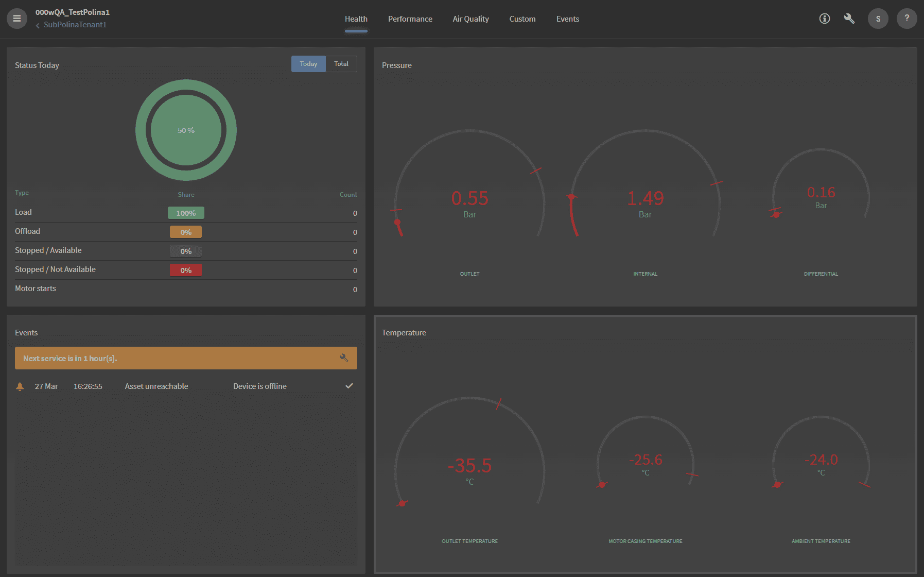Select the Today toggle
Viewport: 924px width, 577px height.
pyautogui.click(x=308, y=64)
